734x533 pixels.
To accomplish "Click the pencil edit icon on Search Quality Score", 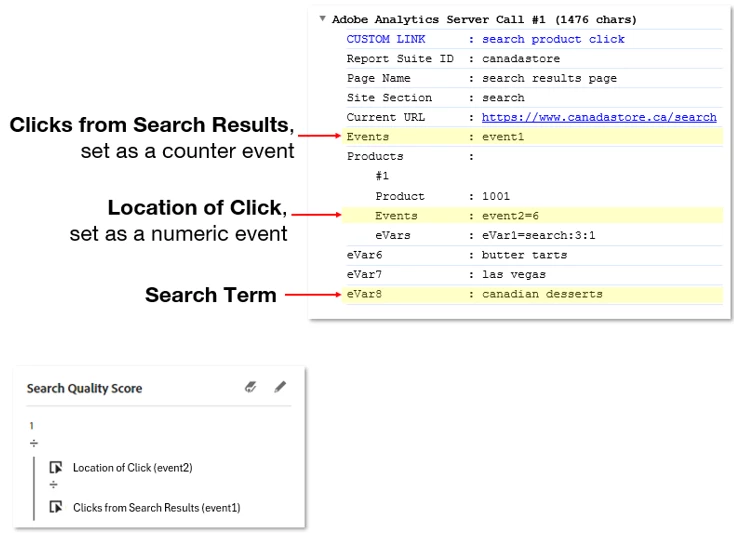I will [x=280, y=387].
